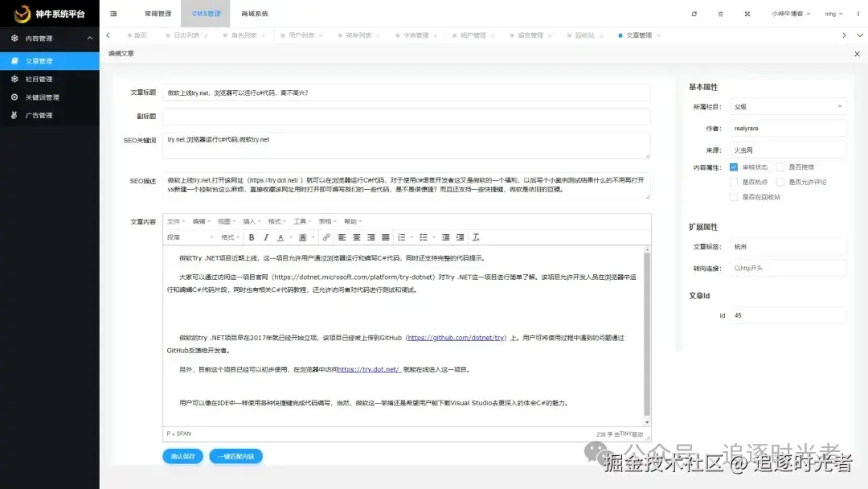Check the 是否在回收站 checkbox

733,196
